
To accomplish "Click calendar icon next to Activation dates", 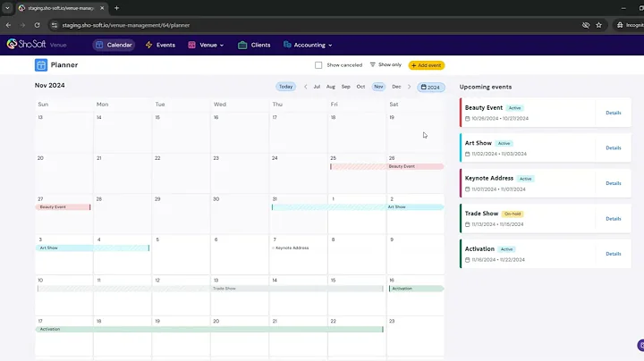I will pyautogui.click(x=468, y=260).
